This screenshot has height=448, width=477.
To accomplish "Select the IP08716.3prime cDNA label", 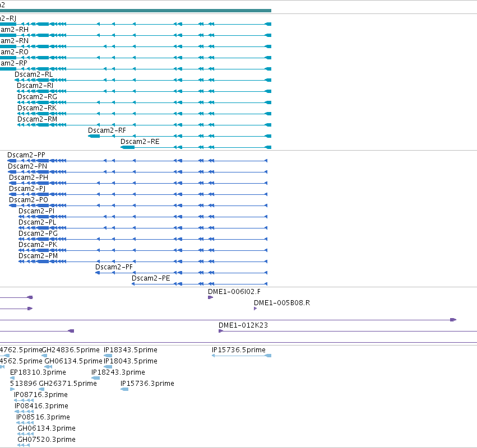I will [41, 395].
